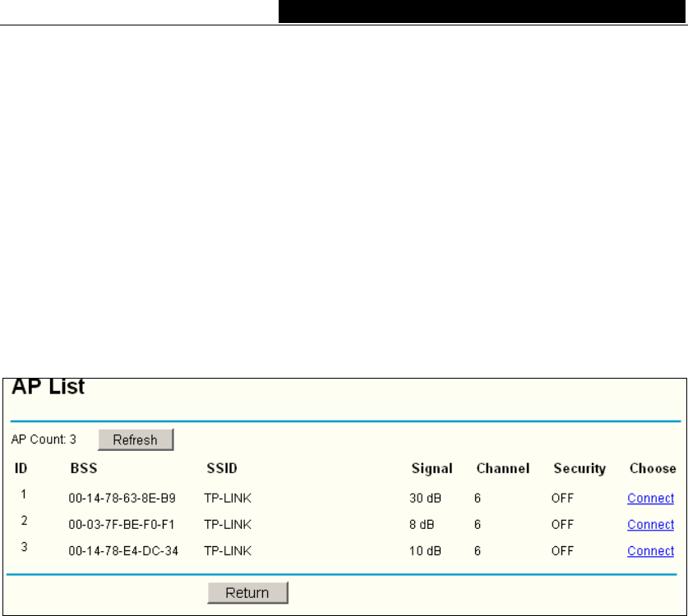Click the Signal column header
The height and width of the screenshot is (616, 688).
click(x=432, y=469)
